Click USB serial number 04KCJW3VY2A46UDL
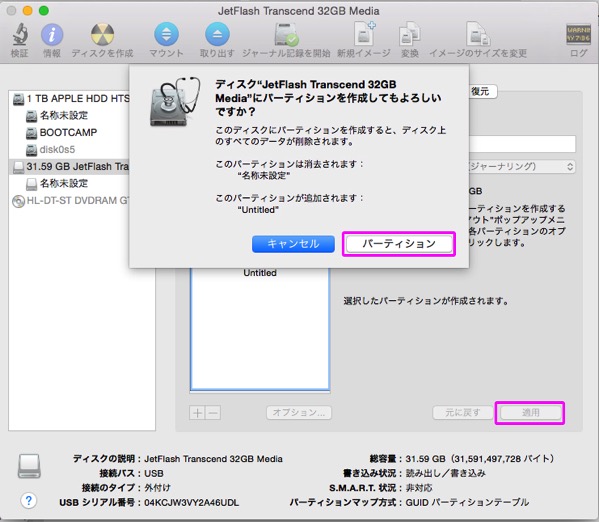599x522 pixels. [x=191, y=502]
